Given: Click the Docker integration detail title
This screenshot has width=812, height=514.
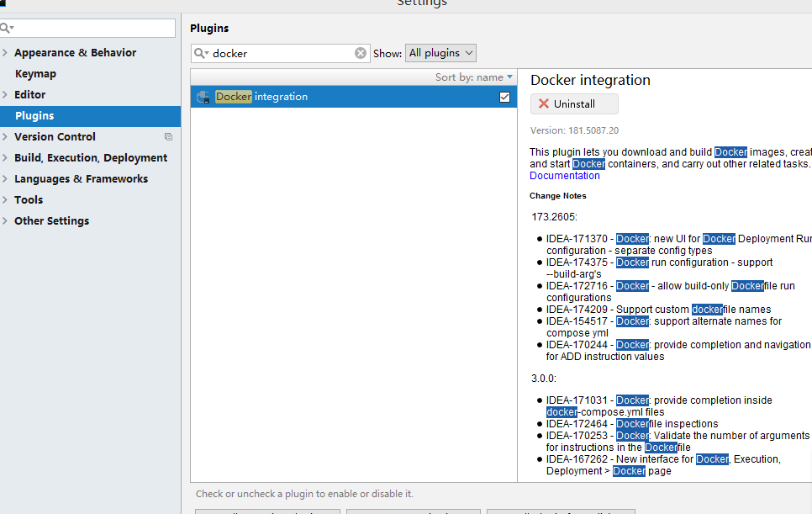Looking at the screenshot, I should click(590, 80).
